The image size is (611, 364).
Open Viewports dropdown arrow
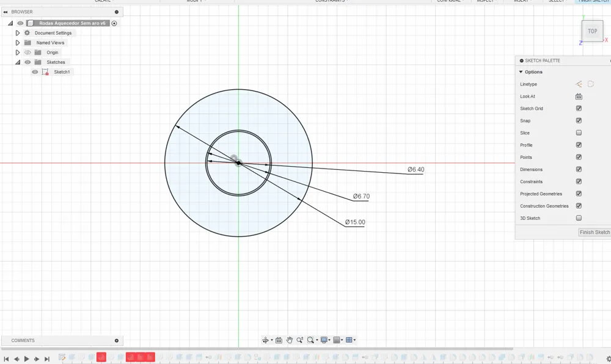pos(354,340)
